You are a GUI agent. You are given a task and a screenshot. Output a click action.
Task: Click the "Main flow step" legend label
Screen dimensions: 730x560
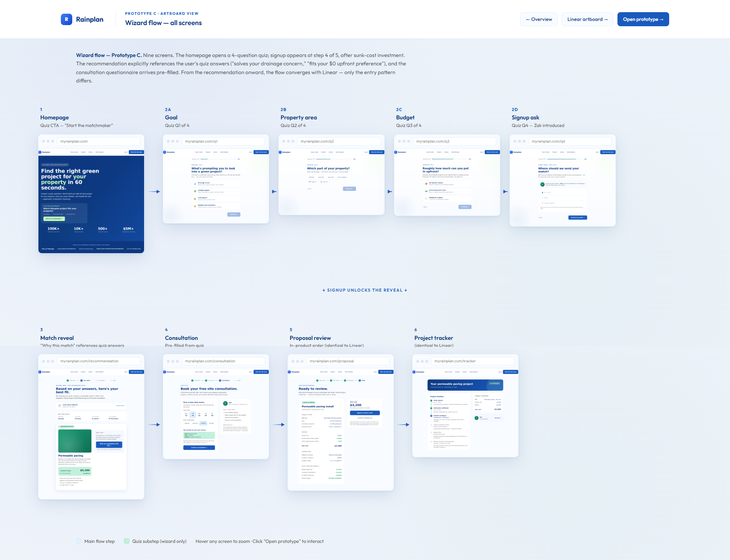point(100,541)
